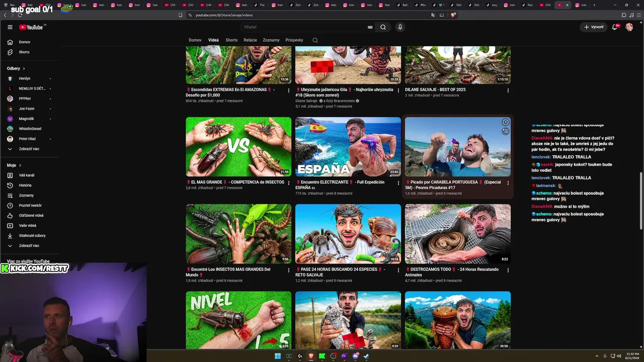The image size is (644, 362).
Task: Expand the Moje section chevron
Action: click(x=20, y=165)
